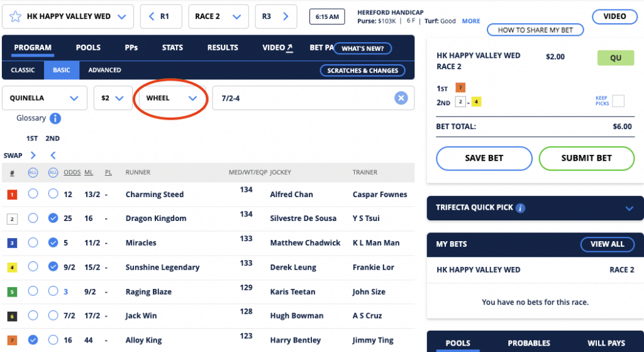Click the VIDEO button at top right
Viewport: 644px width, 352px height.
pyautogui.click(x=614, y=16)
